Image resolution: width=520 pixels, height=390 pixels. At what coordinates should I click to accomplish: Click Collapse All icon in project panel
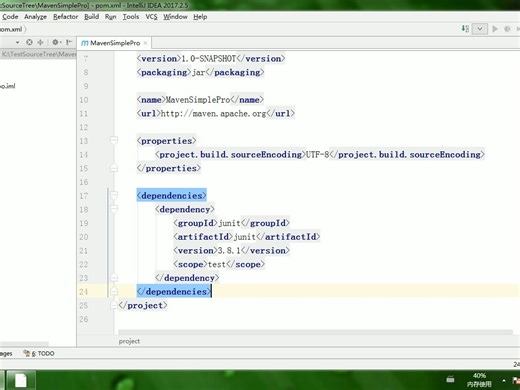point(40,42)
